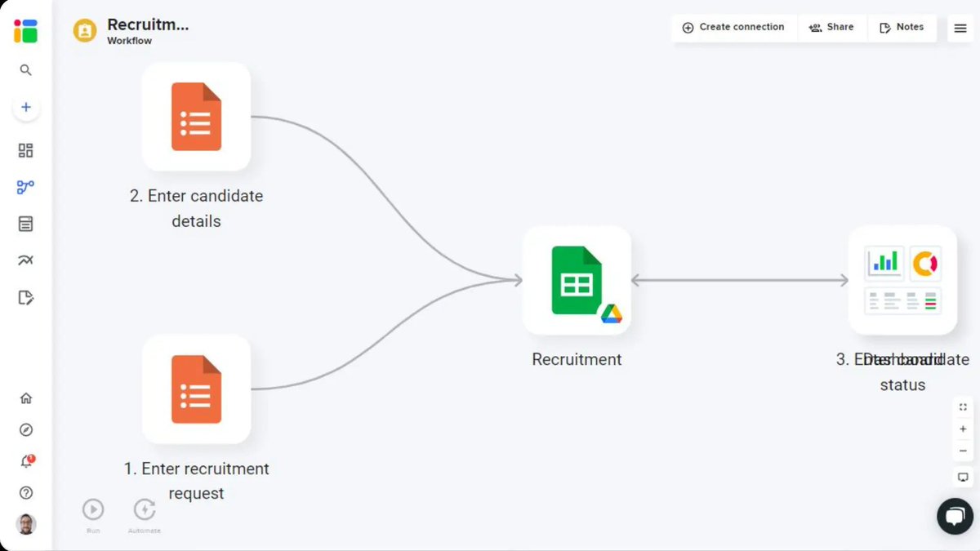Click the '1. Enter recruitment request' label
The width and height of the screenshot is (980, 551).
tap(196, 481)
